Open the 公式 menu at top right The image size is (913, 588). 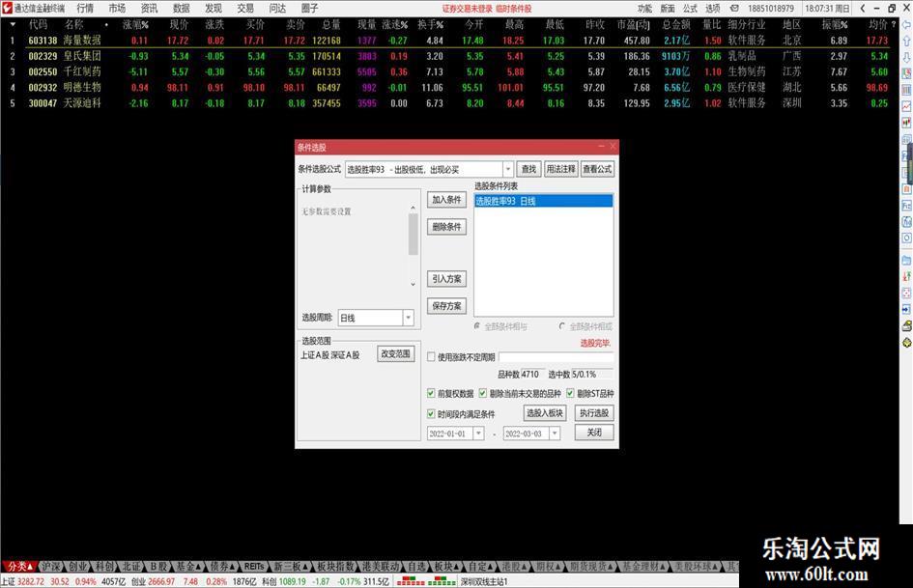coord(690,8)
